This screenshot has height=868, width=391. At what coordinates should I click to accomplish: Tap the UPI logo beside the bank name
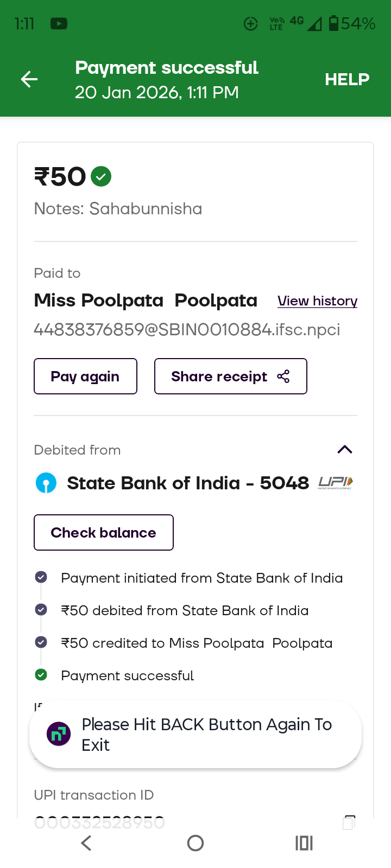coord(335,483)
